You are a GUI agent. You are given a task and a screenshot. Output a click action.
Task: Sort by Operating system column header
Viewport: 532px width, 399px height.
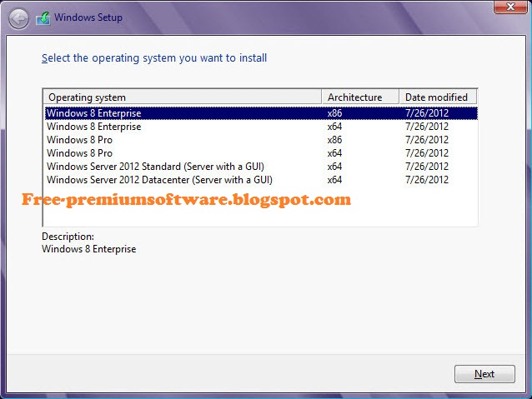point(182,97)
